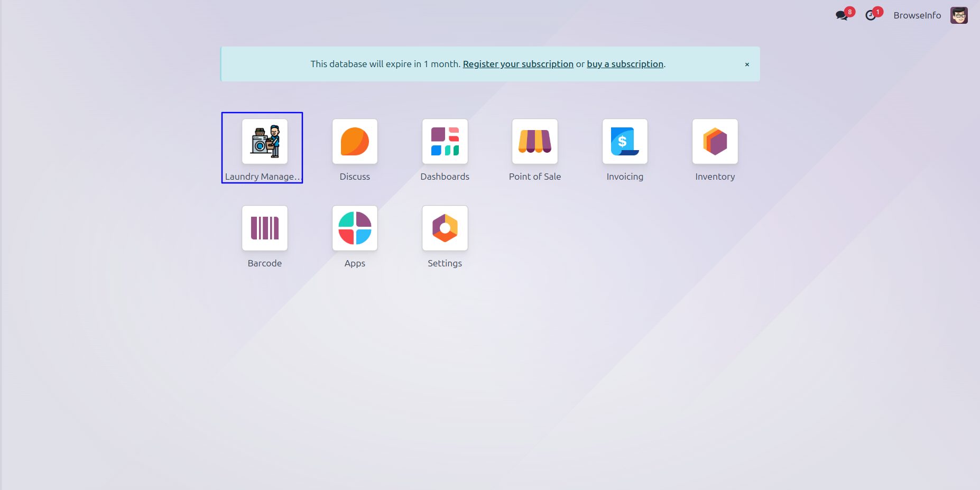Open the Apps module icon

tap(355, 228)
